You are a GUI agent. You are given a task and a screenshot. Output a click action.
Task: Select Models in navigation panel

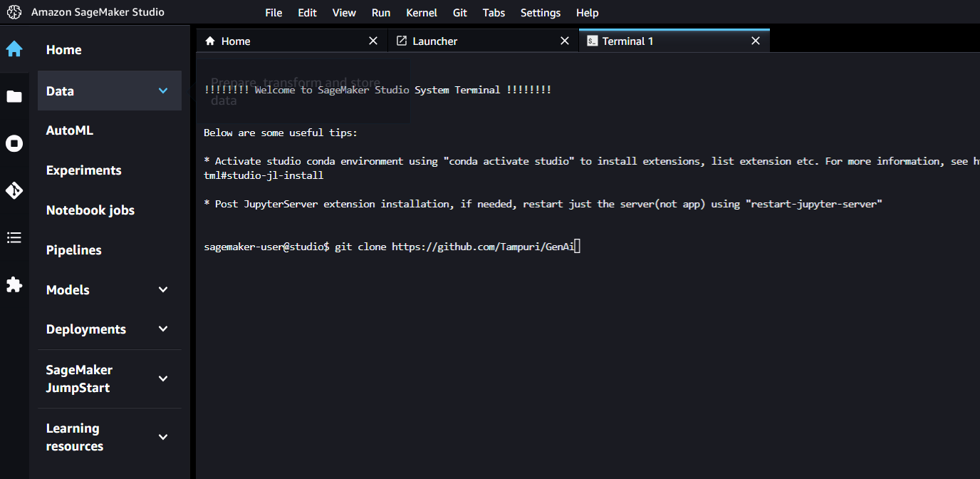click(x=110, y=290)
